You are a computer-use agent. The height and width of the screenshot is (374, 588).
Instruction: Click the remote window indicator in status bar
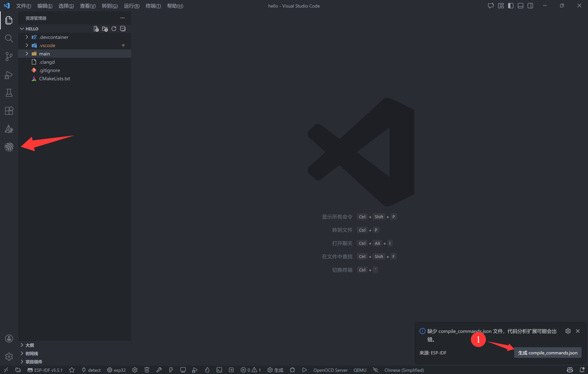click(x=6, y=370)
